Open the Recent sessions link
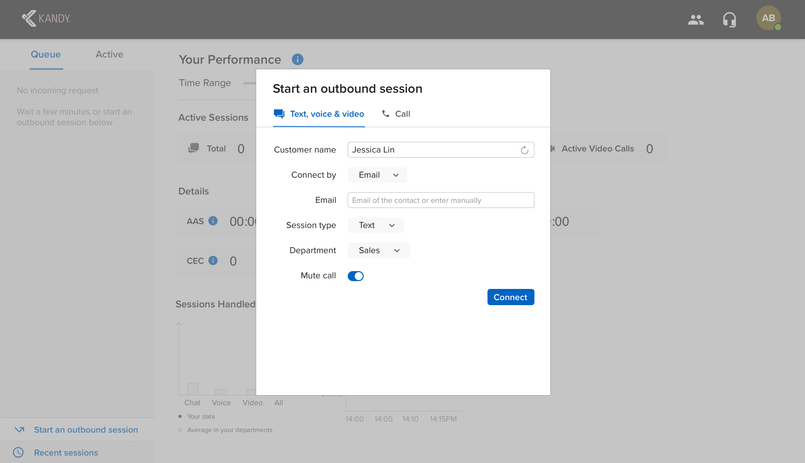 click(x=66, y=453)
